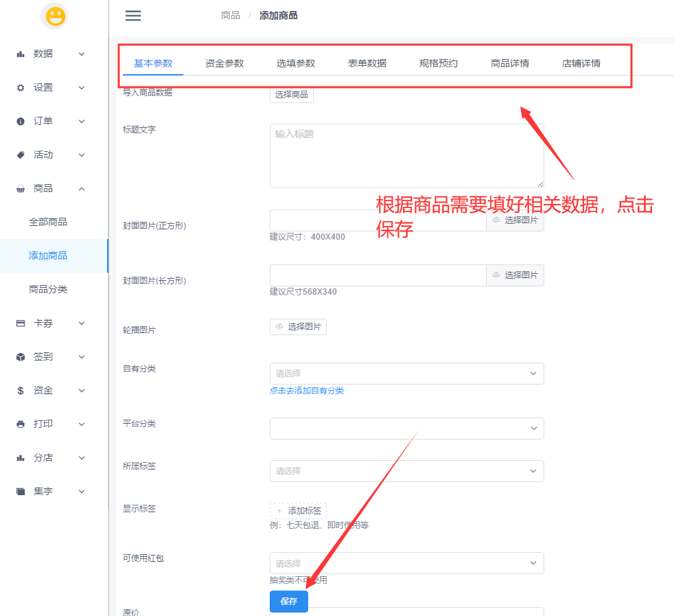This screenshot has width=674, height=616.
Task: Click the 活动 tag icon
Action: pos(20,155)
